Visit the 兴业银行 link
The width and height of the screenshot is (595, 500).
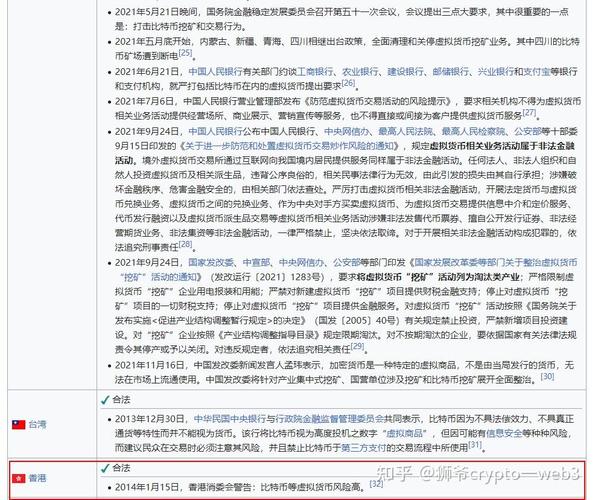495,72
